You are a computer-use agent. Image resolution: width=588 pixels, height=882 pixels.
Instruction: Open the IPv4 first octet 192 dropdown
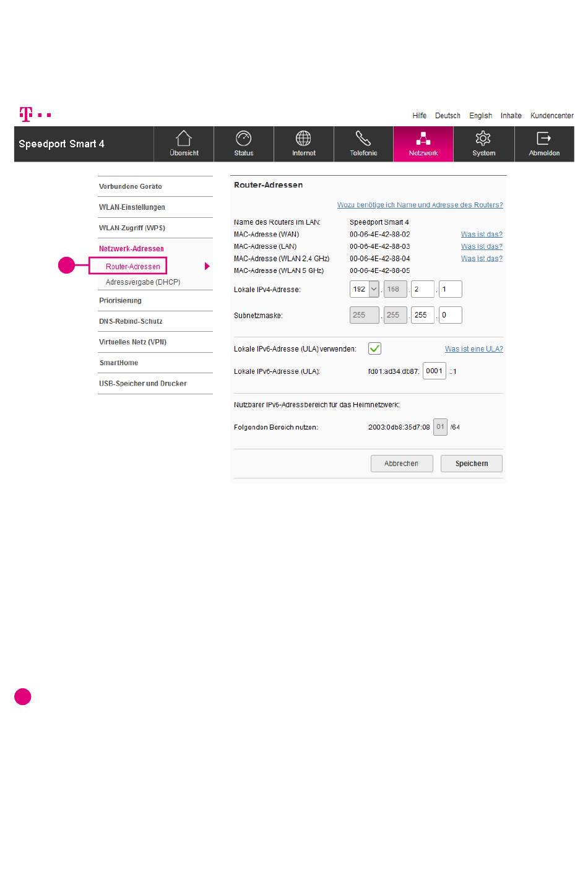(x=364, y=289)
